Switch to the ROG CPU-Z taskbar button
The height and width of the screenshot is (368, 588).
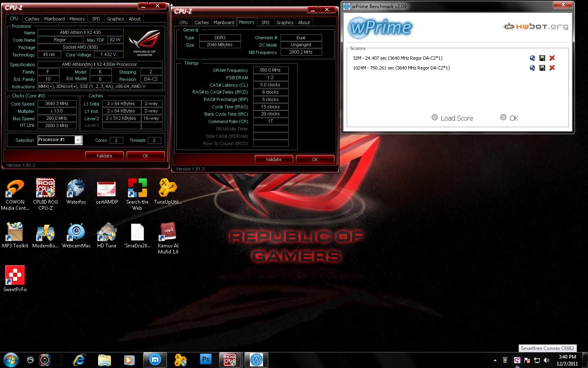(230, 360)
